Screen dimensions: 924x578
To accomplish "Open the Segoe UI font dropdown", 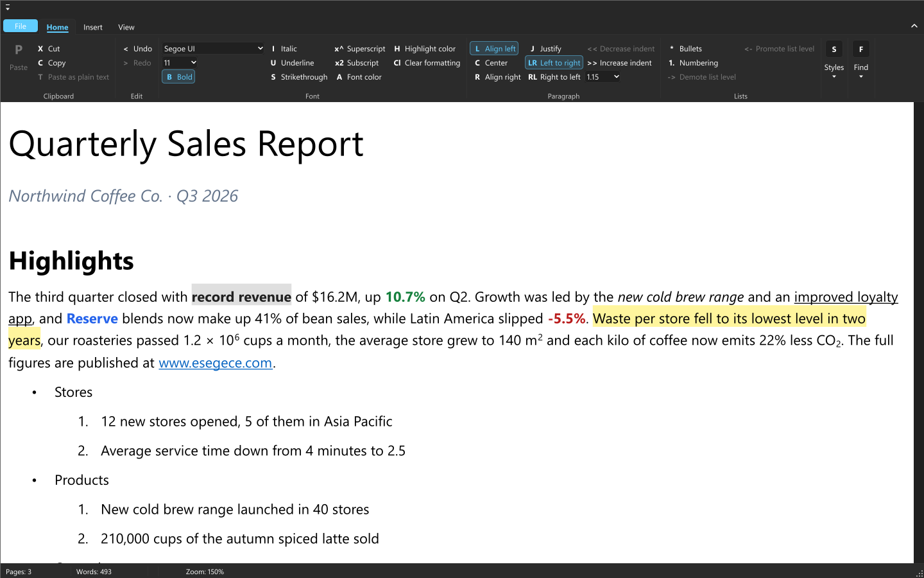I will pos(213,49).
